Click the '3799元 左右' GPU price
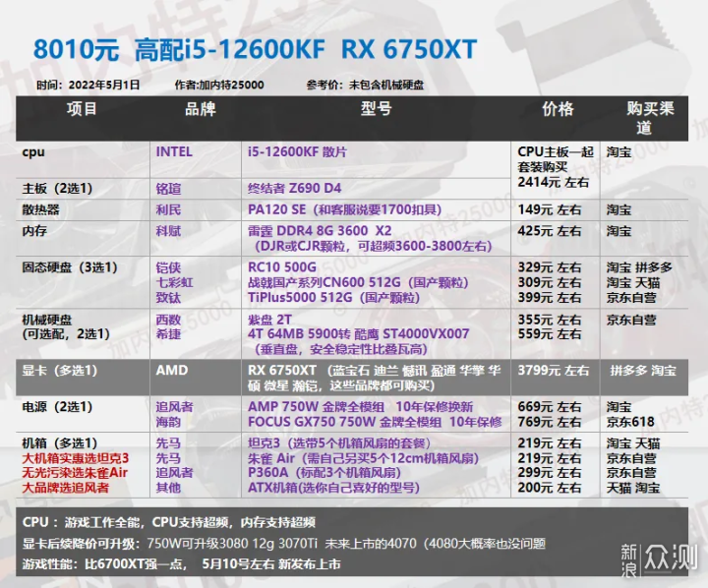Image resolution: width=708 pixels, height=588 pixels. [553, 371]
